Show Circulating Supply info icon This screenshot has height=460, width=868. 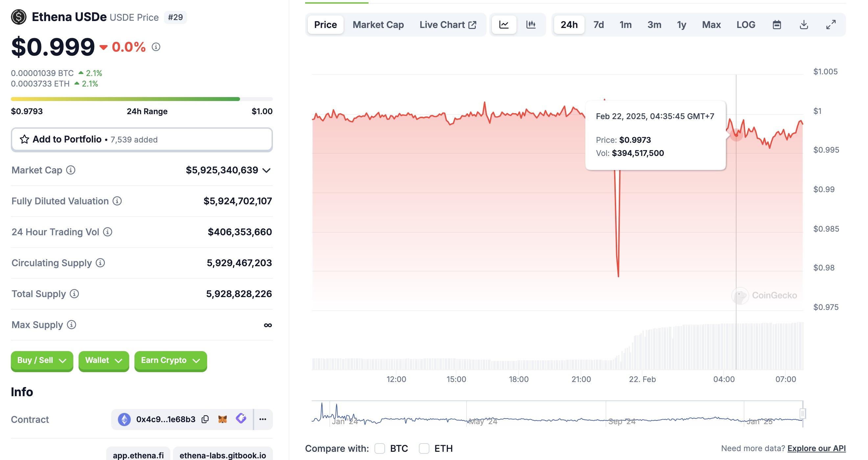pos(100,263)
